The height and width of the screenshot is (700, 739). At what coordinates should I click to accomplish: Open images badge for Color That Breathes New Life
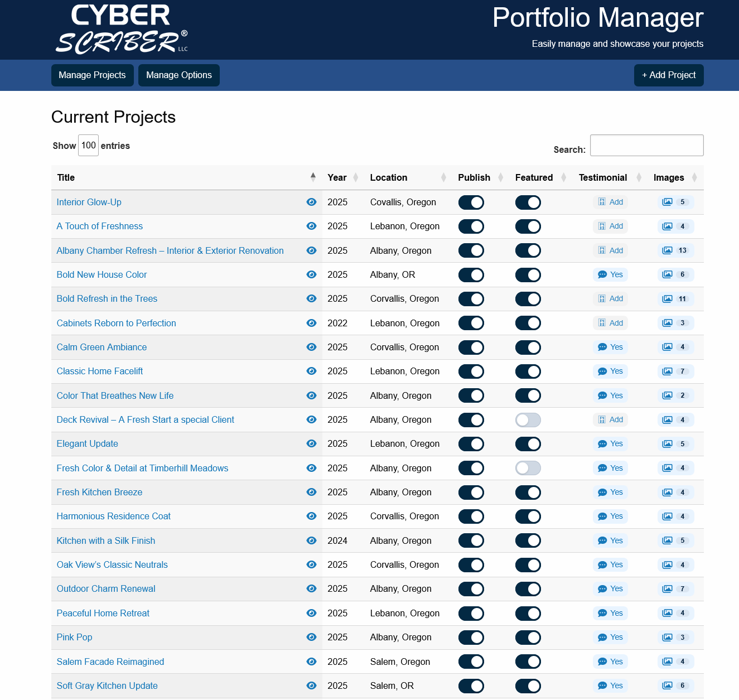pyautogui.click(x=675, y=395)
